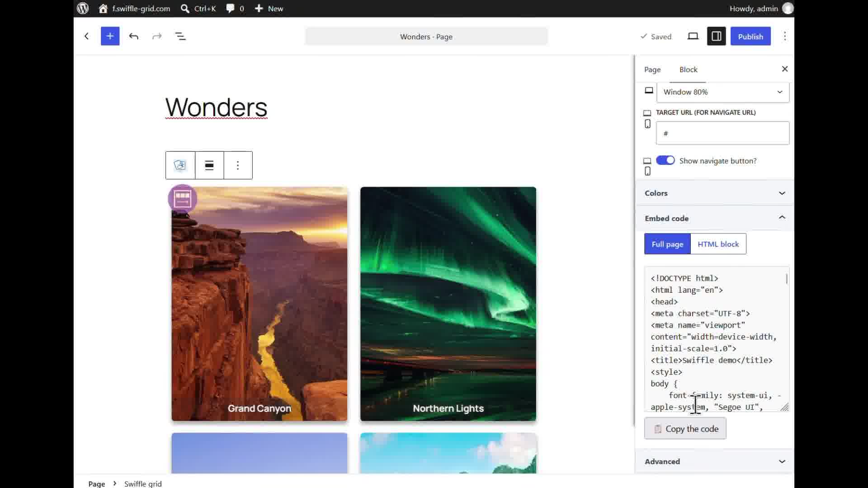Open the Wonders · Page command bar

(426, 37)
